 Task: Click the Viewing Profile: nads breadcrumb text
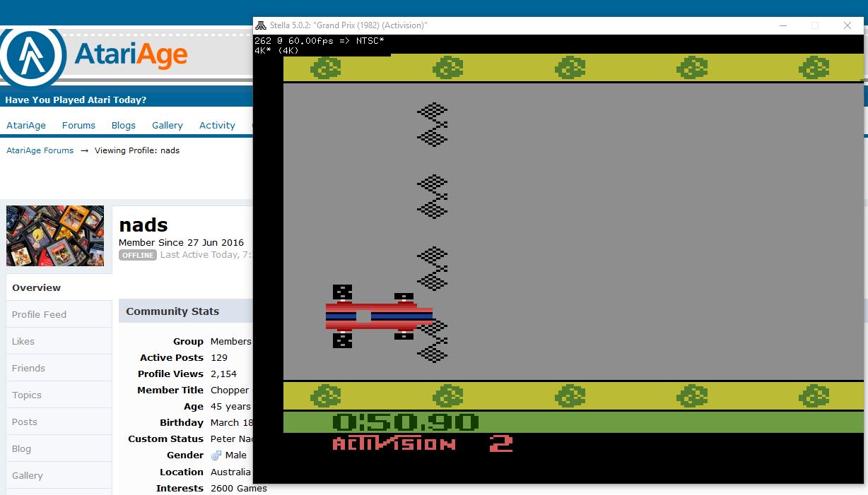[x=137, y=150]
